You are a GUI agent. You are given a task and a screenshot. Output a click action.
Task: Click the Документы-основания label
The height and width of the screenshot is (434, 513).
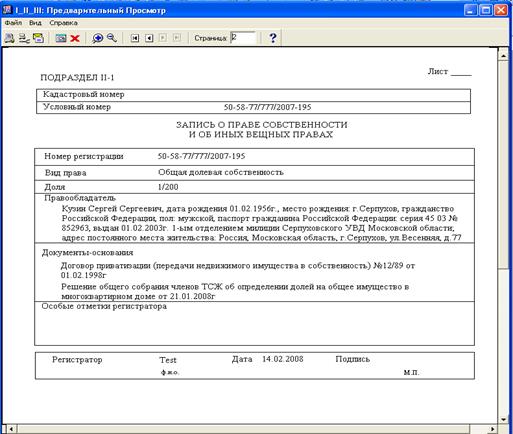click(88, 253)
